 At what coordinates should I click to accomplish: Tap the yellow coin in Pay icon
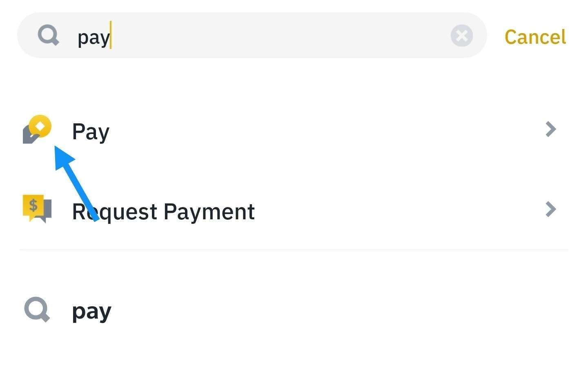coord(40,126)
